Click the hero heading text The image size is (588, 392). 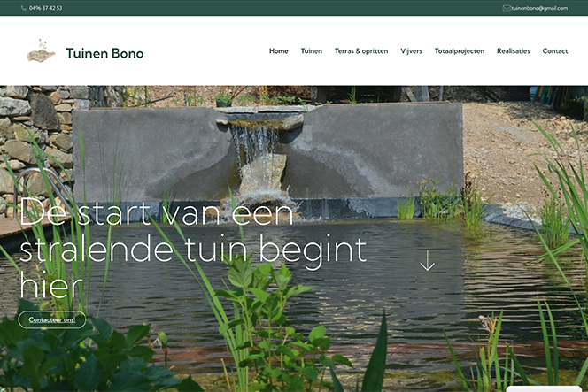[x=193, y=248]
